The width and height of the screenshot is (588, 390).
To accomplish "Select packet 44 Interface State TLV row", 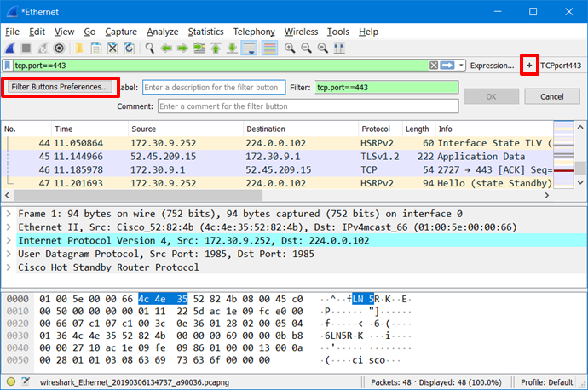I will [x=278, y=143].
